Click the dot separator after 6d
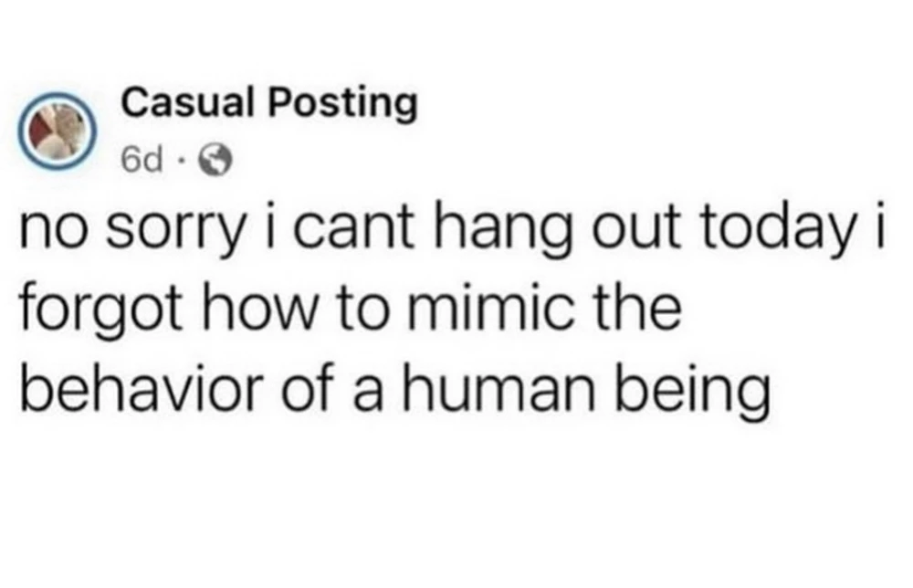Image resolution: width=913 pixels, height=588 pixels. 182,162
